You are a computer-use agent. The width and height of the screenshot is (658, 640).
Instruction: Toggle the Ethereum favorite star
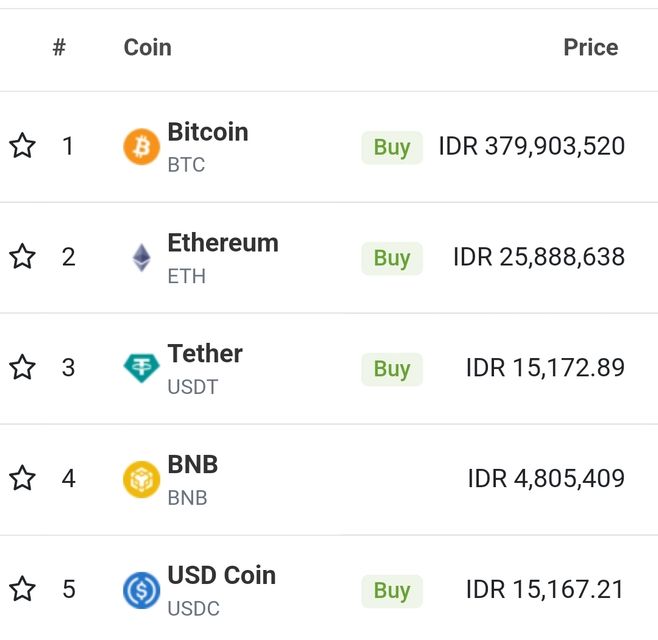click(x=22, y=258)
